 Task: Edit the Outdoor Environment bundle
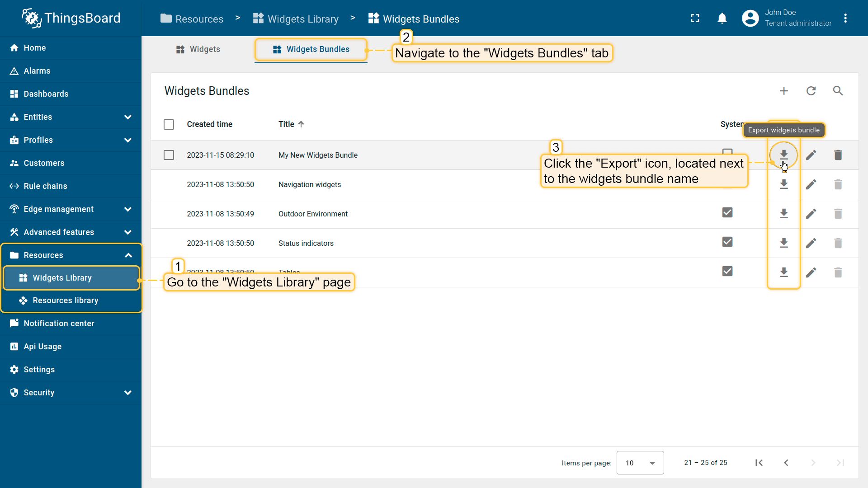pos(811,214)
